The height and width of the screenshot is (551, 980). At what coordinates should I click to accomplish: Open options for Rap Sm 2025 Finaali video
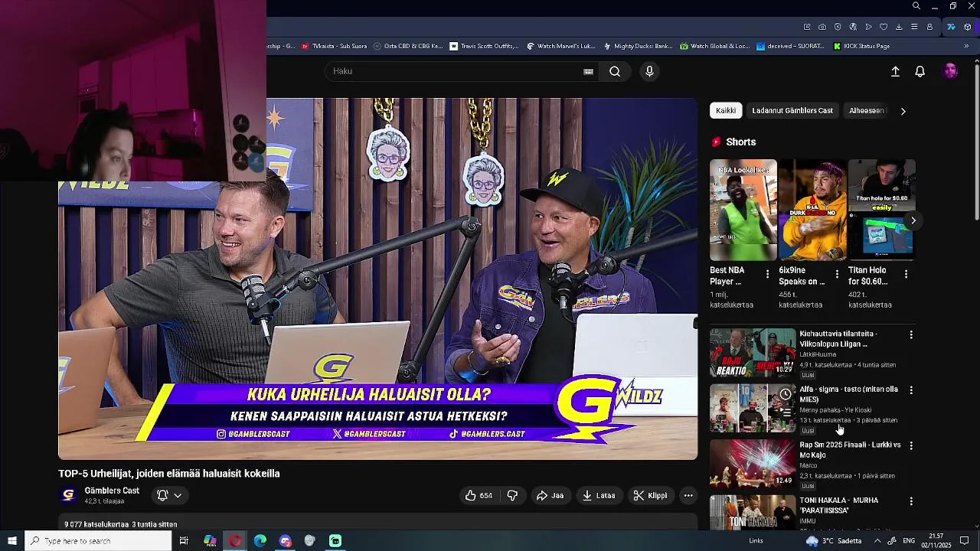[x=911, y=445]
